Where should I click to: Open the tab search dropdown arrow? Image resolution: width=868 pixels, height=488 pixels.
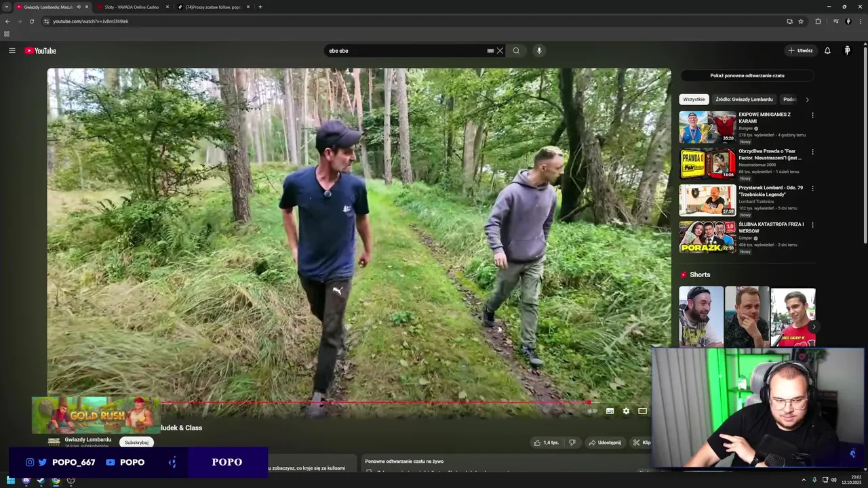(x=7, y=7)
